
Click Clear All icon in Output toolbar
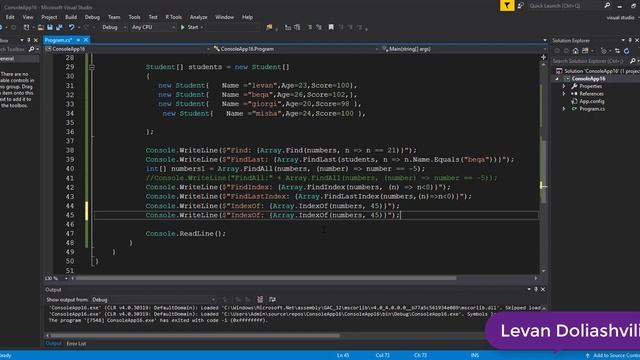(x=260, y=300)
